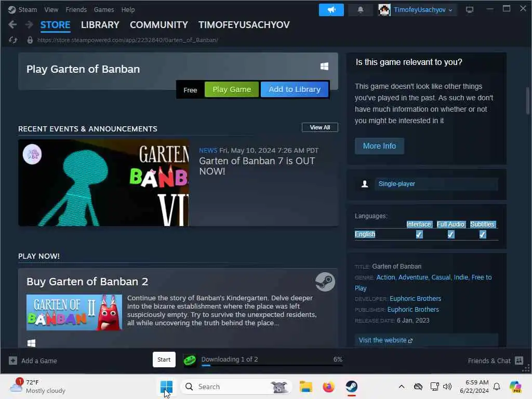Open the Friends menu
Image resolution: width=532 pixels, height=399 pixels.
(76, 10)
